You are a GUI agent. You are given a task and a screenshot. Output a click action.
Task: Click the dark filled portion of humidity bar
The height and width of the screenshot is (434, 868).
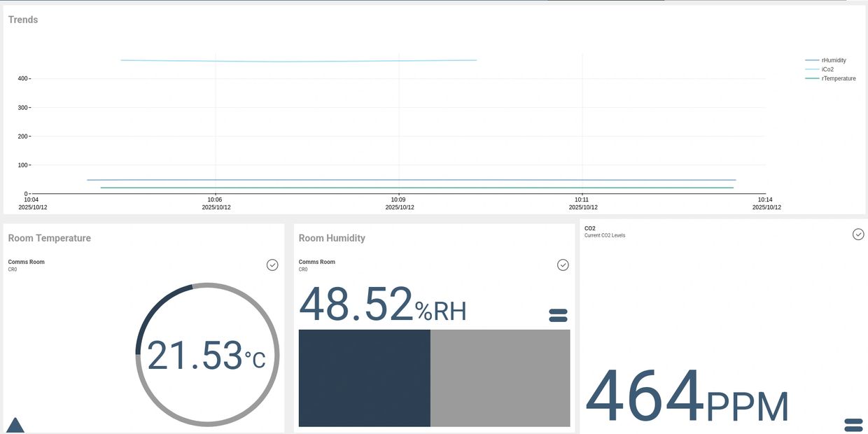click(364, 378)
